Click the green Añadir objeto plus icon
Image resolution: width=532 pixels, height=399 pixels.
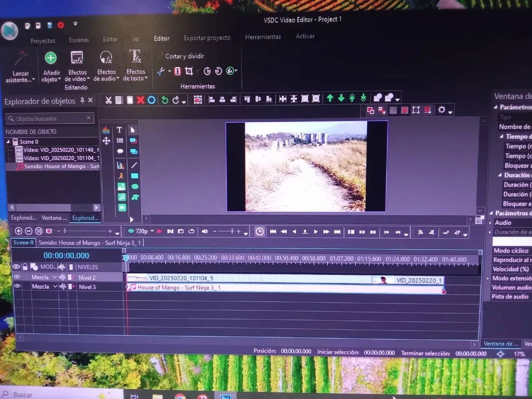pyautogui.click(x=51, y=58)
